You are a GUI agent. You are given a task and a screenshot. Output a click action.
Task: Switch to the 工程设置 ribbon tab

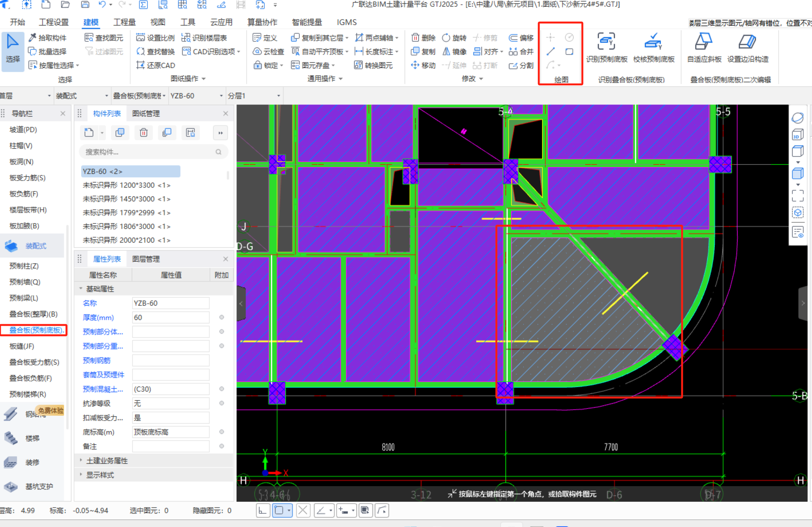[x=54, y=22]
